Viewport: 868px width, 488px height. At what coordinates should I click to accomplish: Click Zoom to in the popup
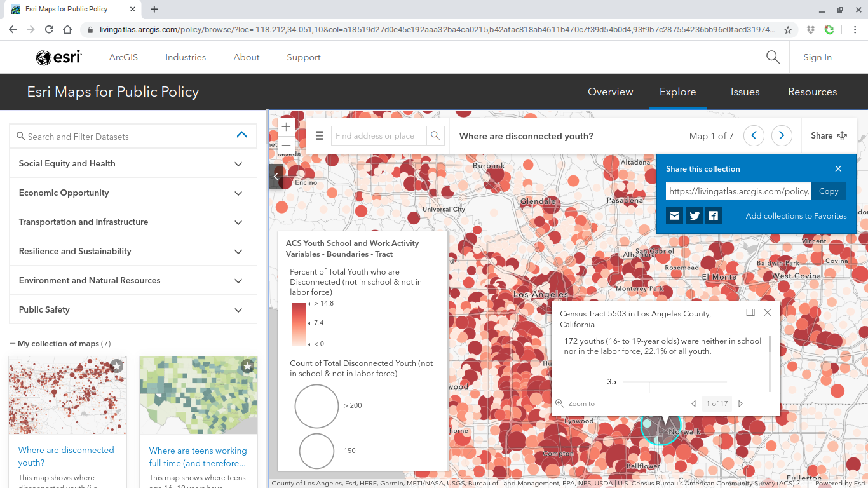576,403
